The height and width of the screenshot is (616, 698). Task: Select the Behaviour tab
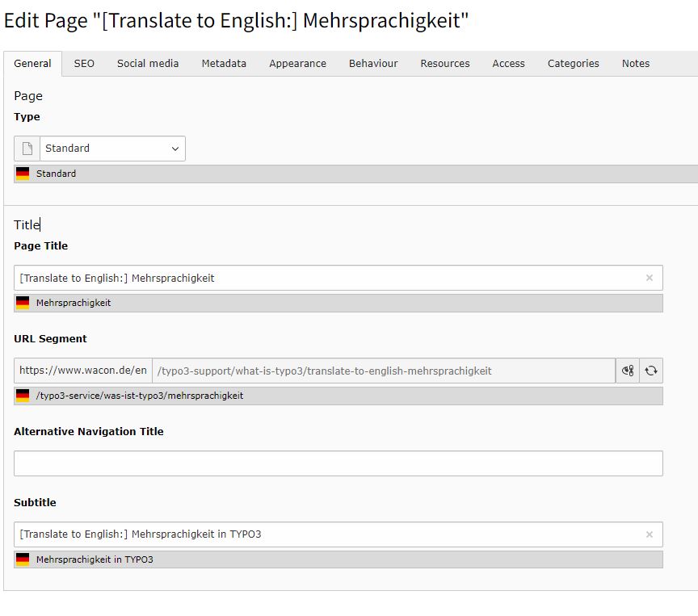(x=373, y=64)
